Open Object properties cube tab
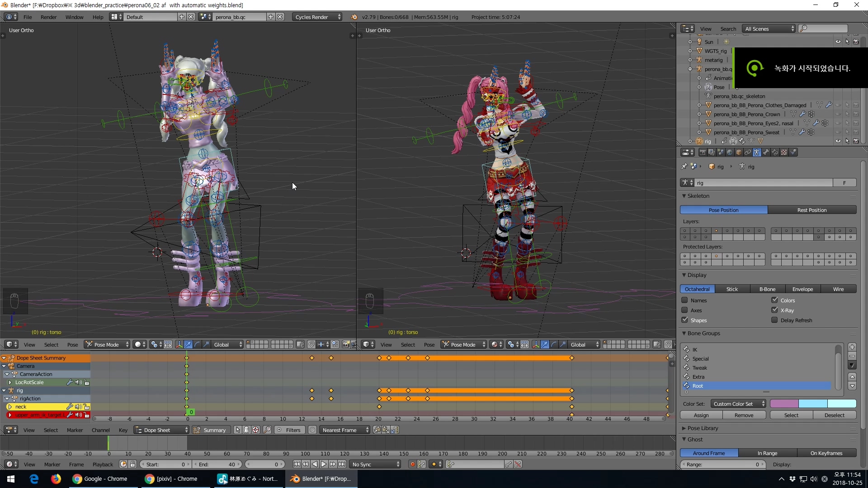Screen dimensions: 868x488 tap(739, 152)
